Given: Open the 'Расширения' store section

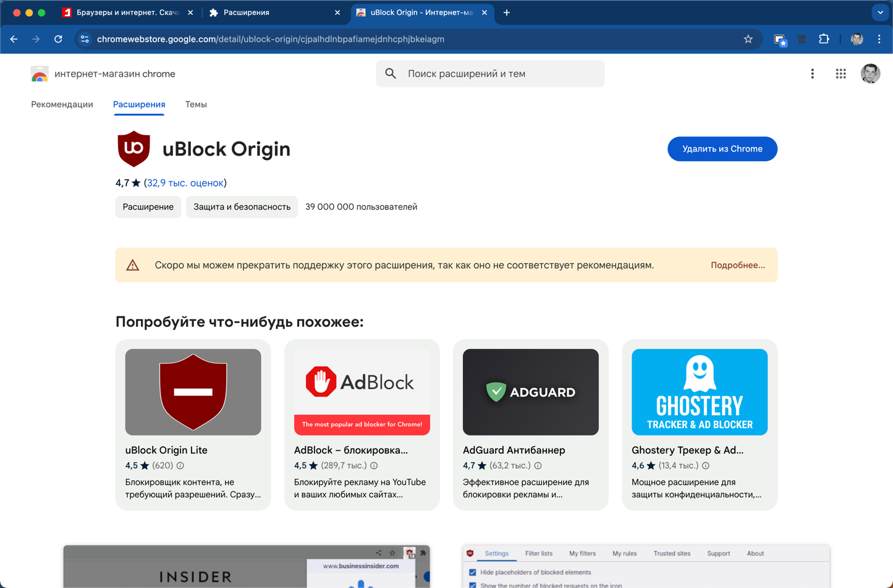Looking at the screenshot, I should click(x=139, y=104).
